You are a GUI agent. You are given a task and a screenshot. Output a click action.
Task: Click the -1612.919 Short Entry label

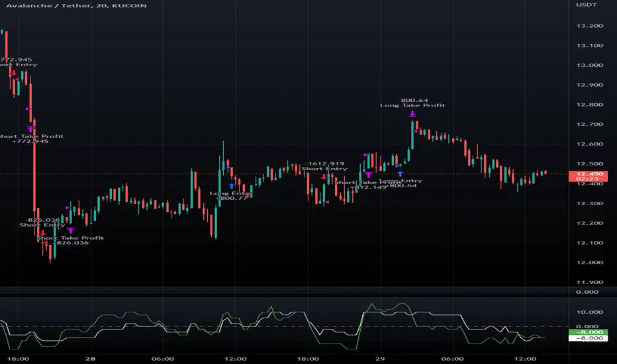(x=324, y=166)
